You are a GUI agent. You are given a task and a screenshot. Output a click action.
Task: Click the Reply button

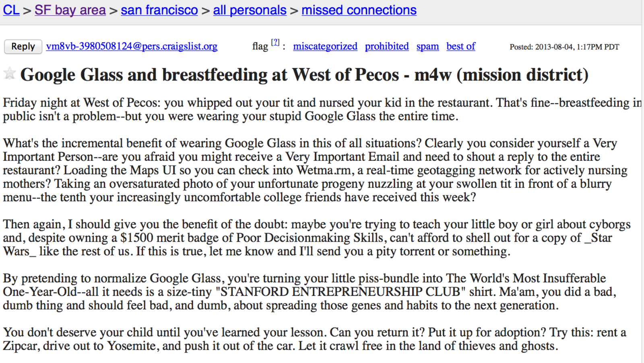[23, 47]
